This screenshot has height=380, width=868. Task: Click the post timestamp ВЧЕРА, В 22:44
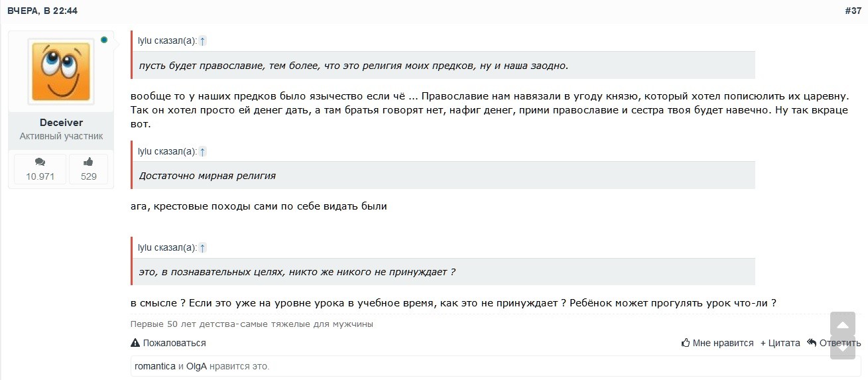(x=42, y=11)
